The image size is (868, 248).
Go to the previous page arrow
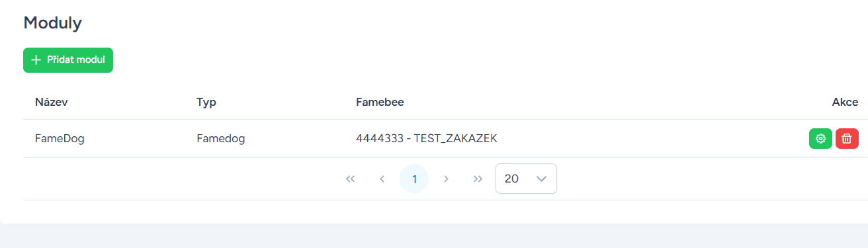382,179
